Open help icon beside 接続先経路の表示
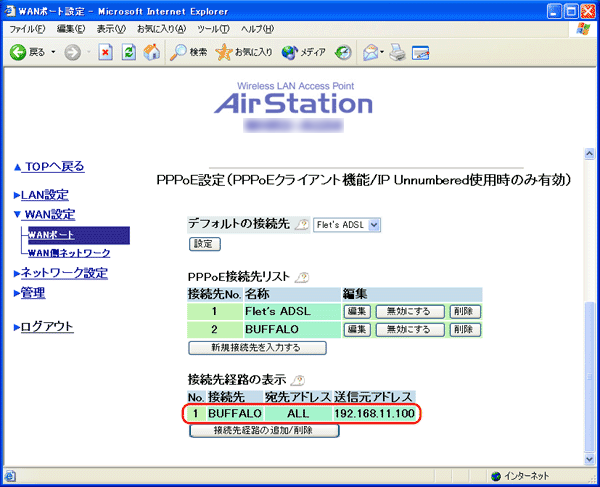Screen dimensions: 600x487 pos(298,380)
